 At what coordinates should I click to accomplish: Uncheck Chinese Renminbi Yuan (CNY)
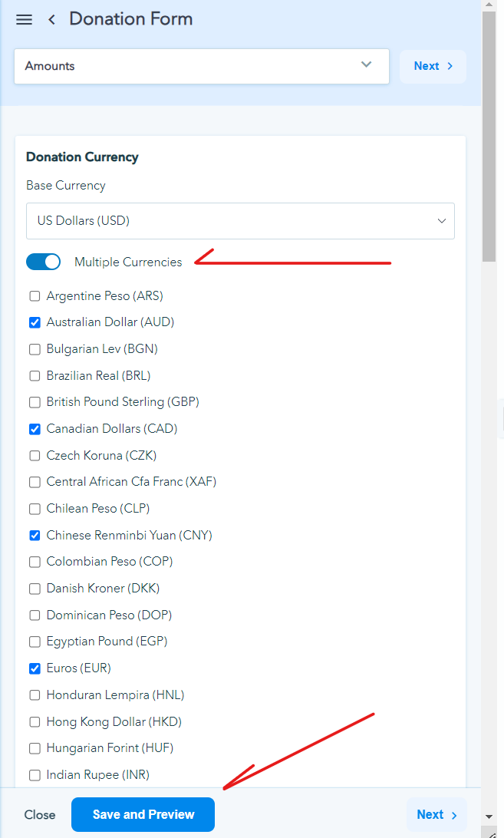(35, 536)
